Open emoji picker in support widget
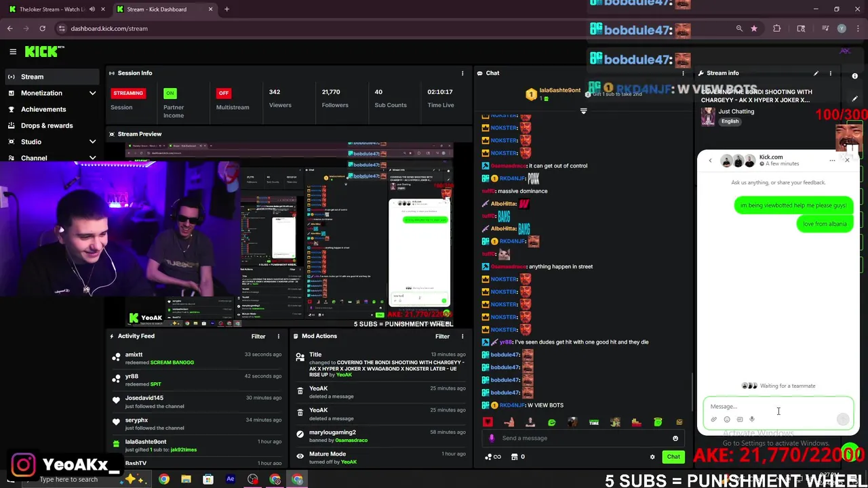Screen dimensions: 868x488 pyautogui.click(x=726, y=420)
